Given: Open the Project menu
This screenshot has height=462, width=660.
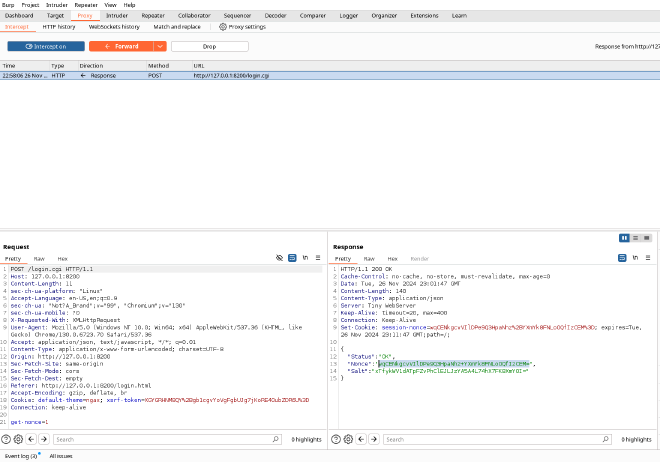Looking at the screenshot, I should (x=30, y=5).
